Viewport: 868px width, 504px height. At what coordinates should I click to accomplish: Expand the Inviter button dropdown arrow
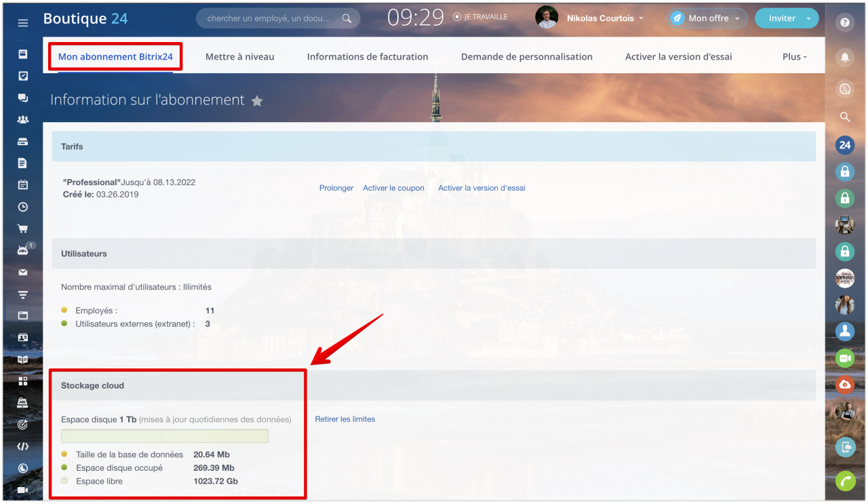click(x=808, y=18)
